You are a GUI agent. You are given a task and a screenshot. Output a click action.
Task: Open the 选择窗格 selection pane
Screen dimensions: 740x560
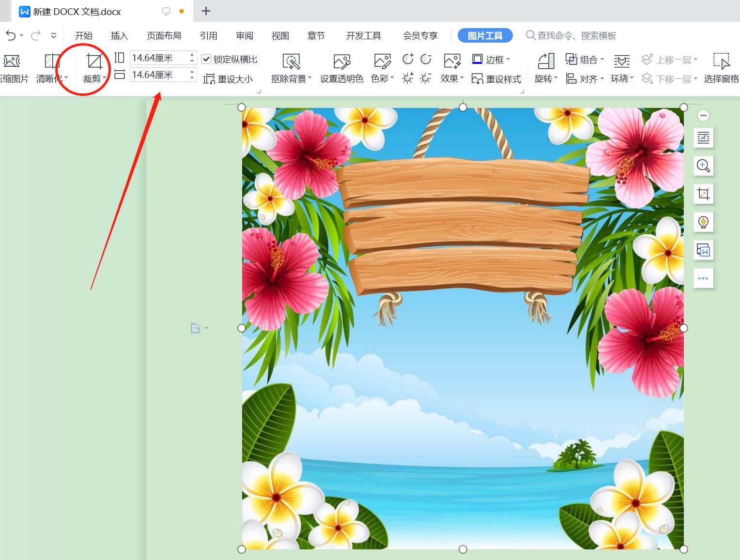click(x=723, y=68)
